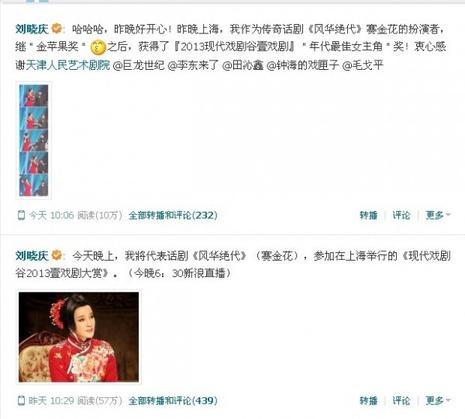
Task: Click the kissing emoji in first post
Action: (98, 47)
